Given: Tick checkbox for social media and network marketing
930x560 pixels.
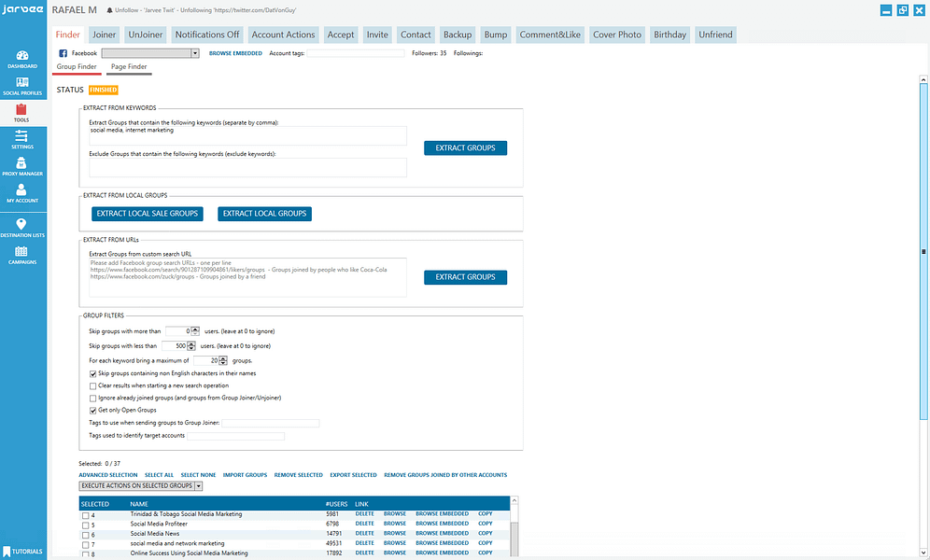Looking at the screenshot, I should pos(85,544).
